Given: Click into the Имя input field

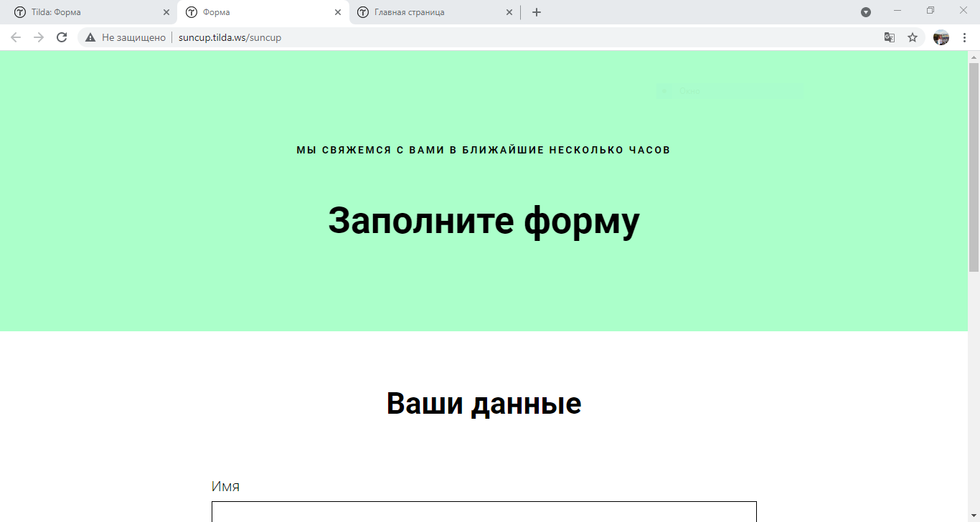Looking at the screenshot, I should click(x=484, y=512).
